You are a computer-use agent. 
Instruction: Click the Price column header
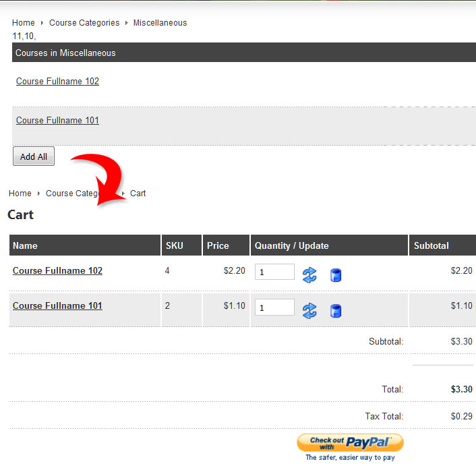tap(218, 246)
